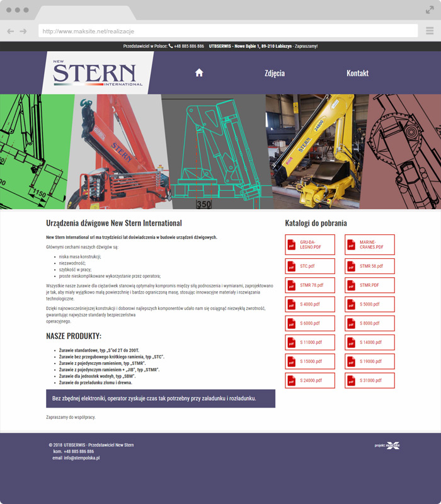Click 'Zapraszamy do współpracy.' text
441x504 pixels.
[x=71, y=417]
